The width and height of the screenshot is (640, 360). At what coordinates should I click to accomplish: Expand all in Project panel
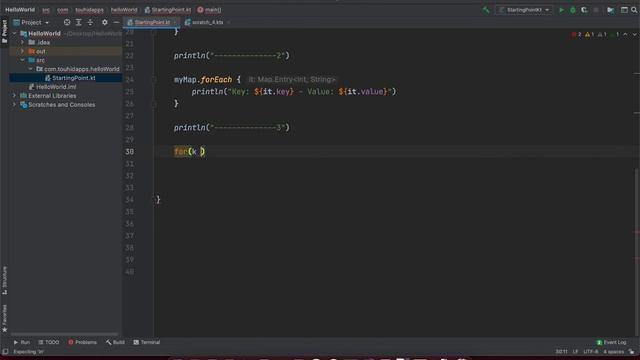79,22
